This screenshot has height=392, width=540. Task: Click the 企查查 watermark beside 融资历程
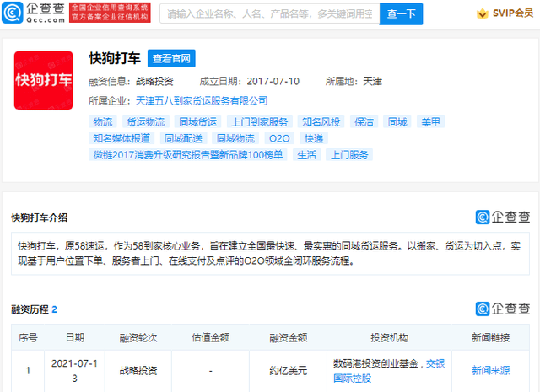pyautogui.click(x=502, y=309)
